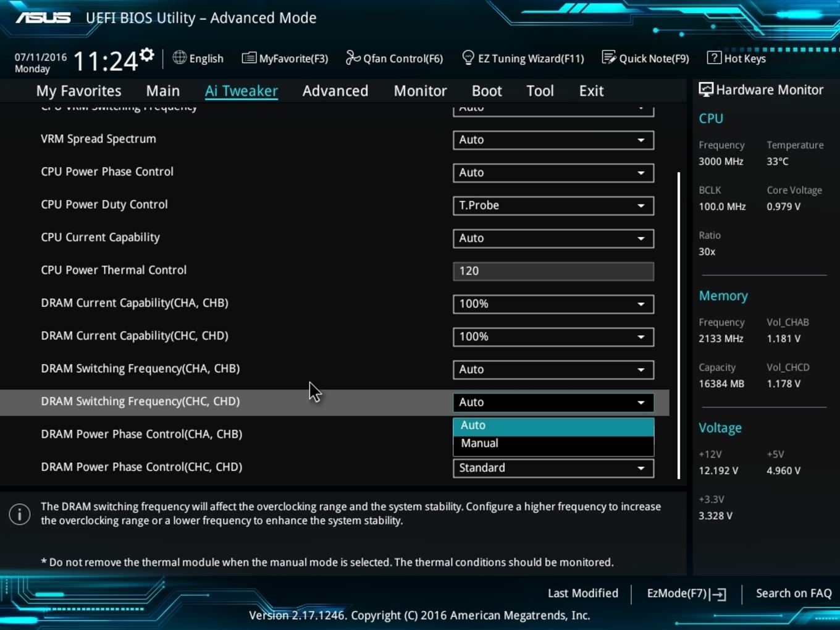Screen dimensions: 840x630
Task: Click the 07/11/2016 date text
Action: coord(41,57)
